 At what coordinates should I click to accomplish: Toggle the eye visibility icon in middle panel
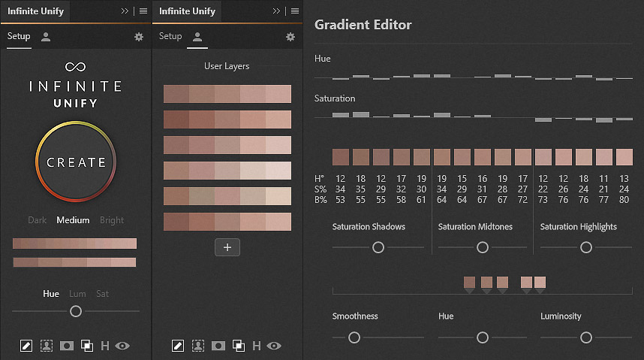(x=274, y=346)
